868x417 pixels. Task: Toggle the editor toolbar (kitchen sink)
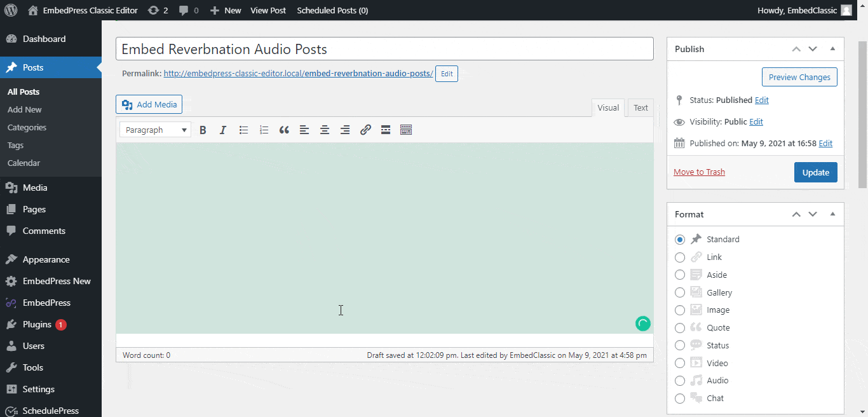pyautogui.click(x=406, y=130)
